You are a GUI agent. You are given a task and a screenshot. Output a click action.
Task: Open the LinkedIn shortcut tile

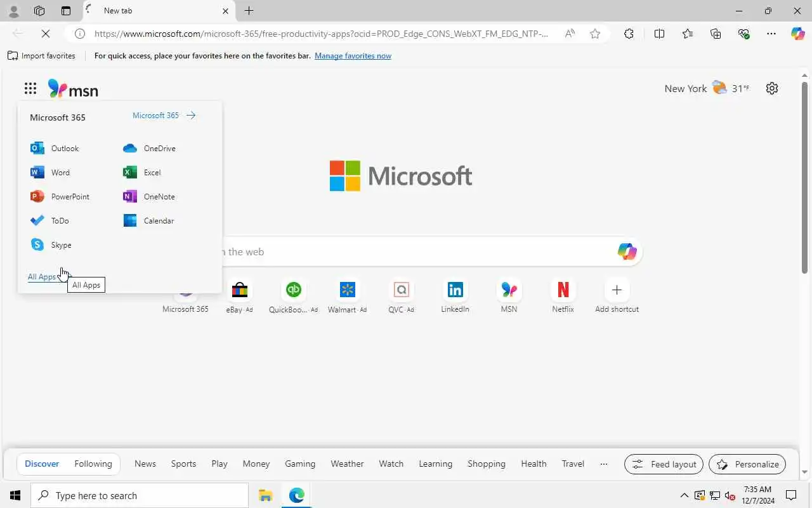pos(455,297)
